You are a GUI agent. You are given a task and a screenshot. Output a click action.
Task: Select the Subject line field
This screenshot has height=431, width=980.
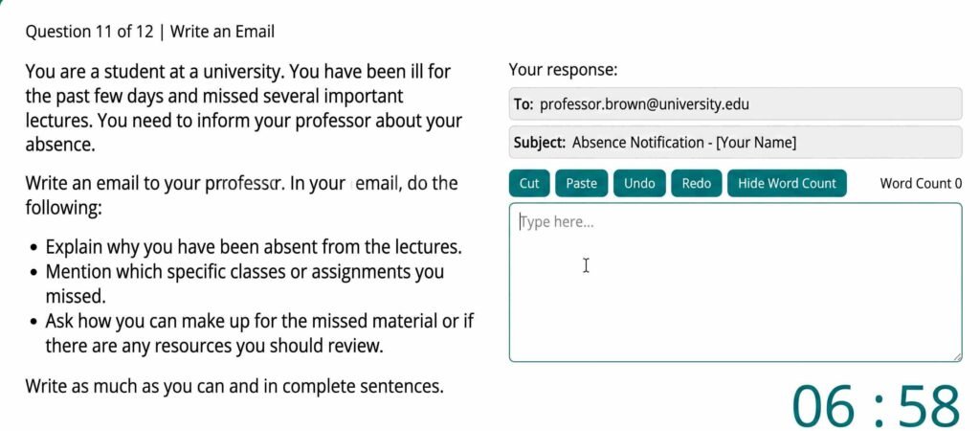(735, 143)
